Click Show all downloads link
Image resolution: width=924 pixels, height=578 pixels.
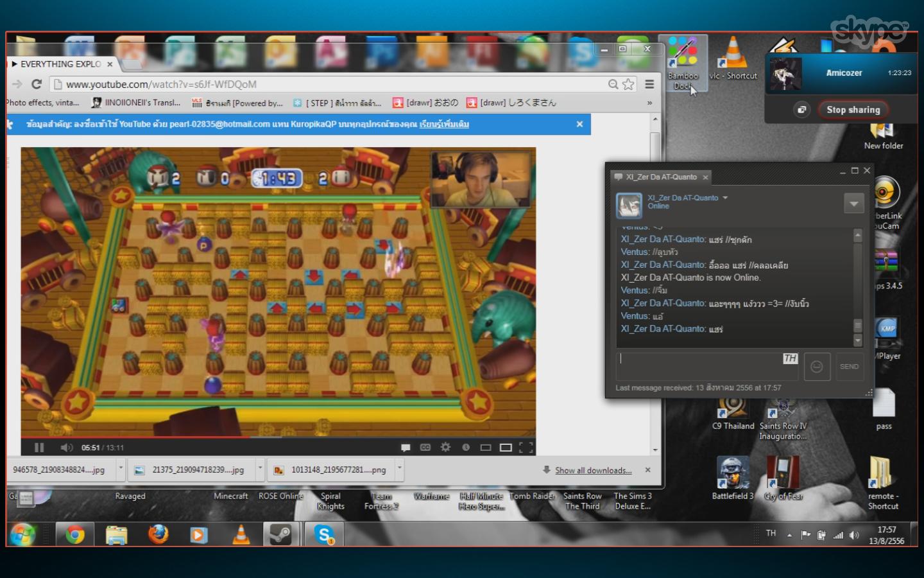(x=593, y=470)
